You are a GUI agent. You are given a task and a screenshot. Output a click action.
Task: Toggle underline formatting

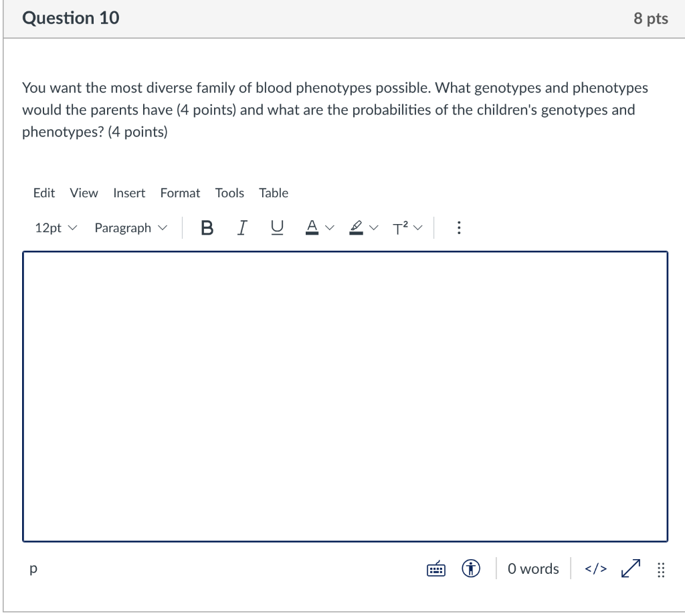pyautogui.click(x=277, y=227)
